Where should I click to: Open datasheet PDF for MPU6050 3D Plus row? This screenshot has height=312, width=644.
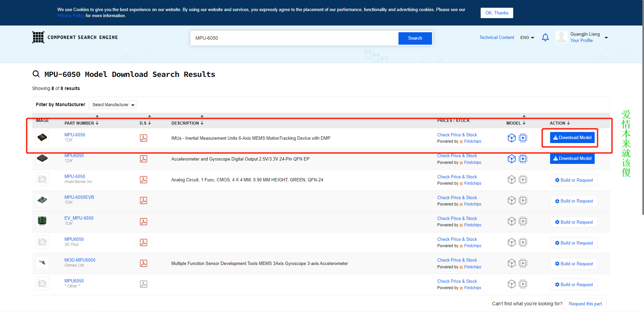point(144,242)
